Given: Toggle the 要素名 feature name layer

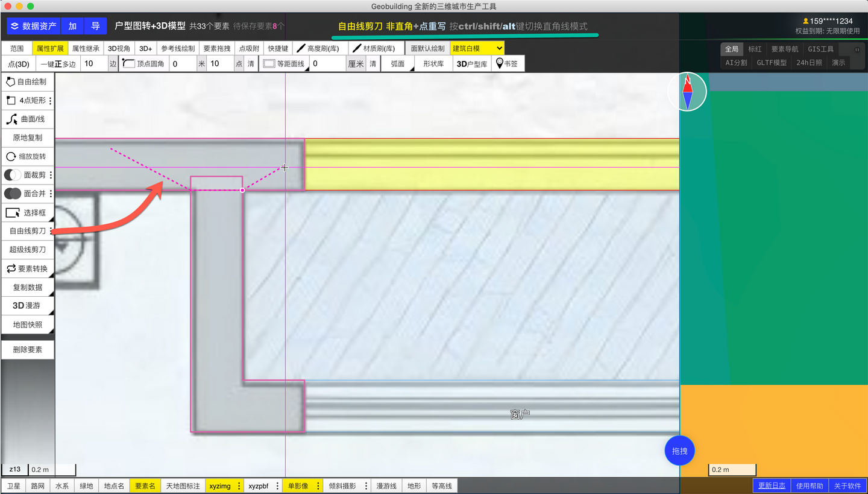Looking at the screenshot, I should click(145, 486).
